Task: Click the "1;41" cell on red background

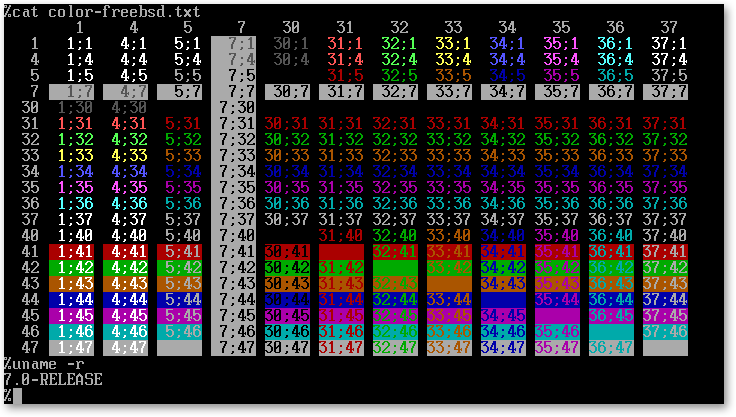Action: coord(71,252)
